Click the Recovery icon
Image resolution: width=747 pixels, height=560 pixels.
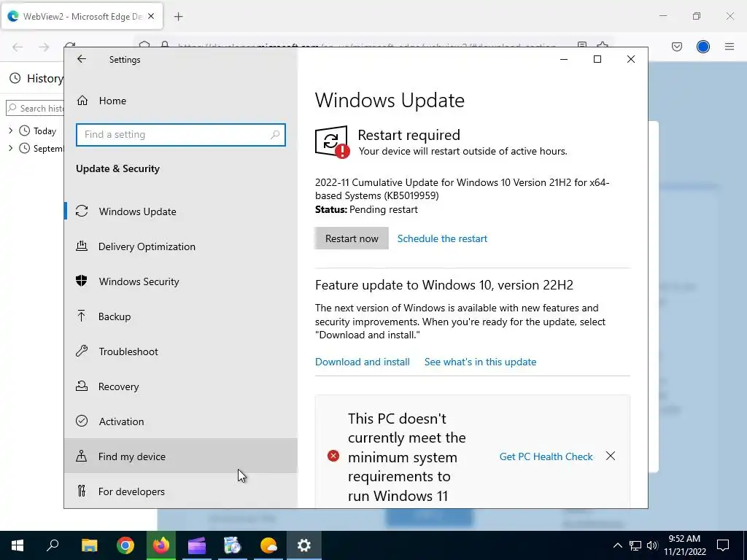(82, 386)
